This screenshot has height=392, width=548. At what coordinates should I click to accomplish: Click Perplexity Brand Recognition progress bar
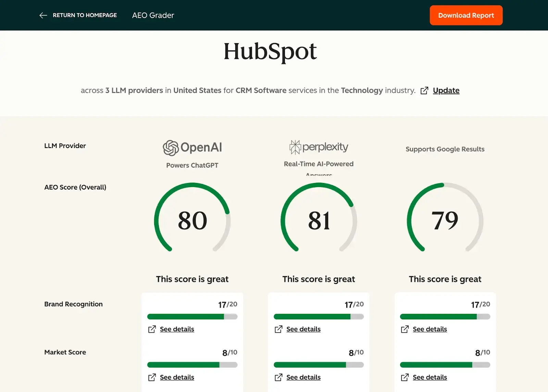(319, 317)
